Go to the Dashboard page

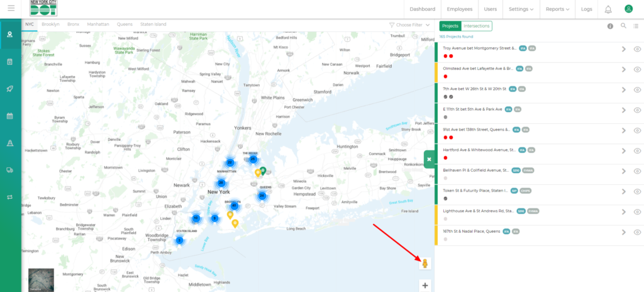coord(422,9)
